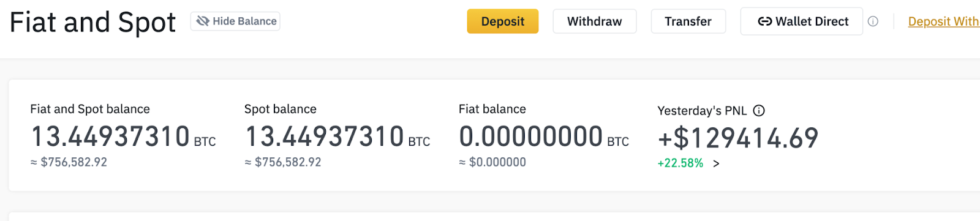Click the Transfer button

[x=688, y=21]
